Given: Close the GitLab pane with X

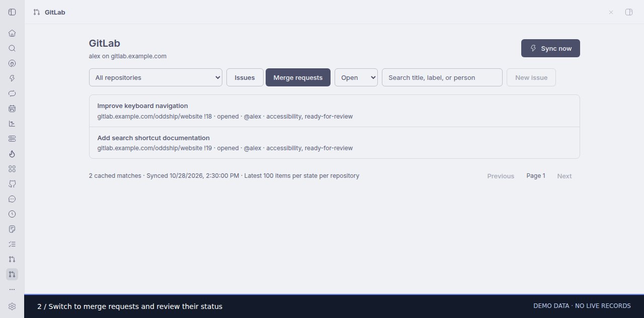Looking at the screenshot, I should pos(611,12).
